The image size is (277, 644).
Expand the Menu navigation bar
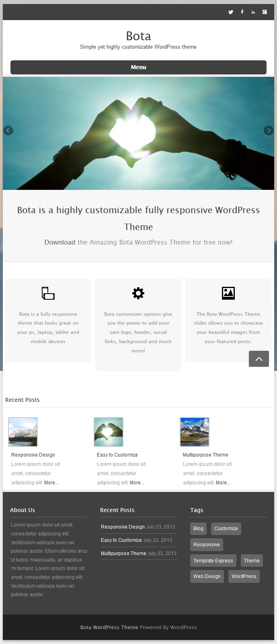point(138,67)
